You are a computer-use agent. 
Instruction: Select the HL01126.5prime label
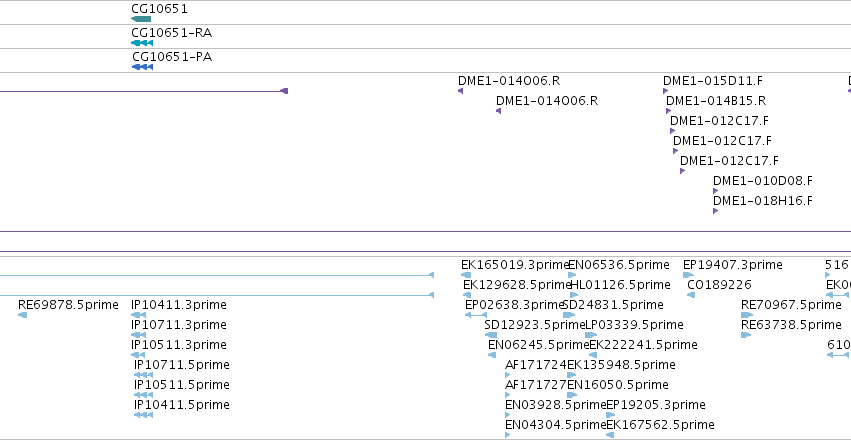(620, 285)
